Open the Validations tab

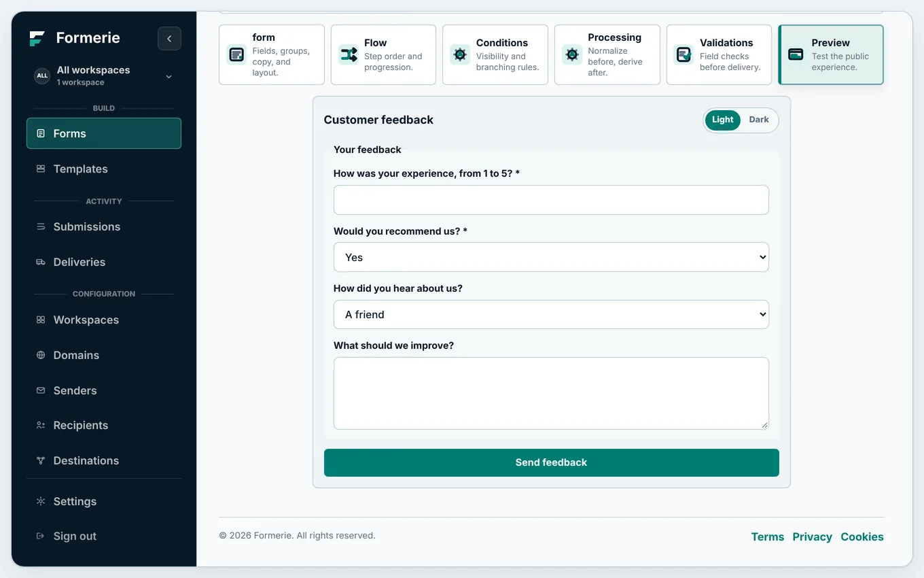719,54
